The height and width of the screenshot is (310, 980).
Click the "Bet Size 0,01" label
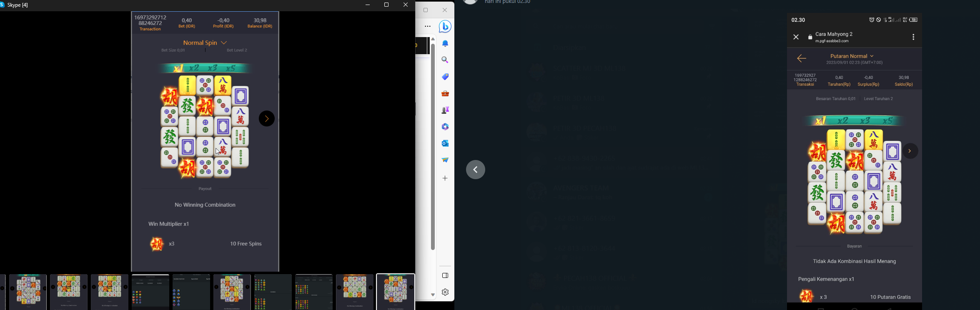[x=173, y=50]
